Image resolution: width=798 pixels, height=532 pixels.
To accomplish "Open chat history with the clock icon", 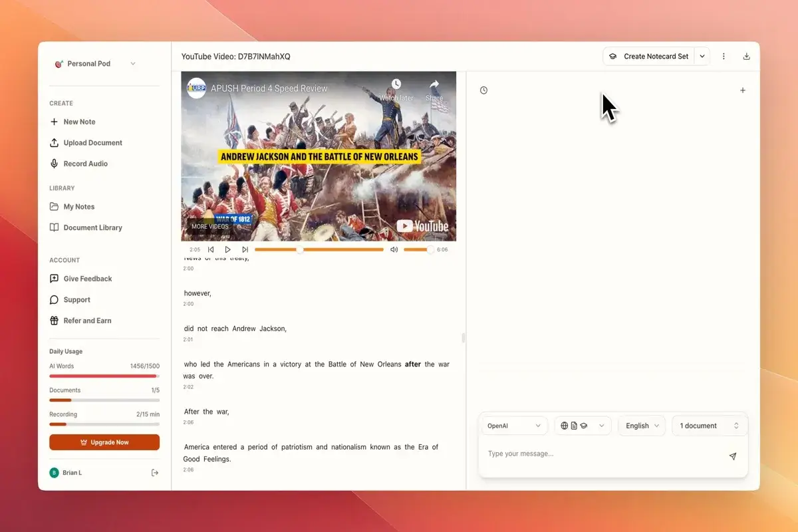I will tap(483, 90).
